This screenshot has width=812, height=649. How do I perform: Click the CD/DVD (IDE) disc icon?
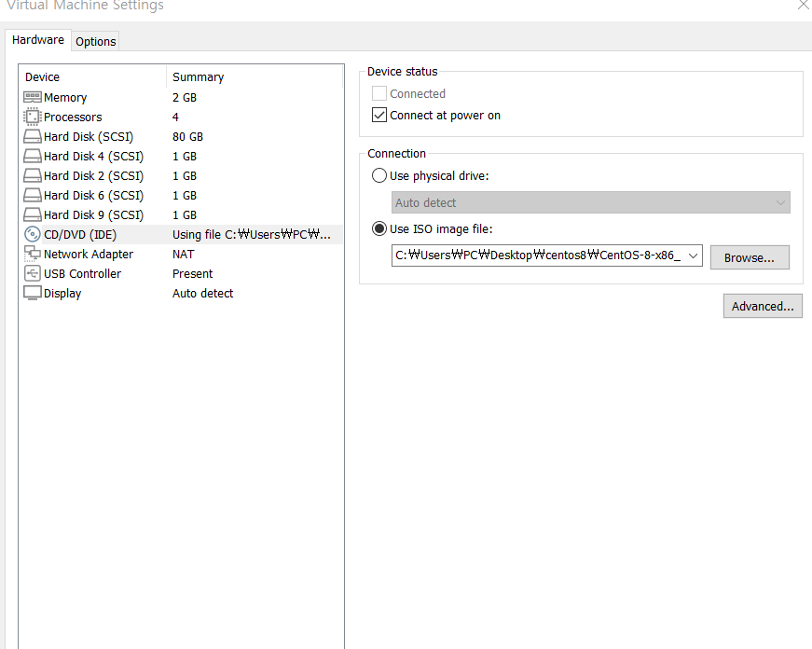point(32,234)
